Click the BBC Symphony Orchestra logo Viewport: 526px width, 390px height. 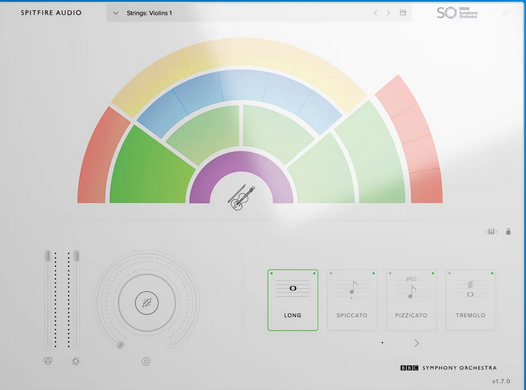pyautogui.click(x=448, y=368)
